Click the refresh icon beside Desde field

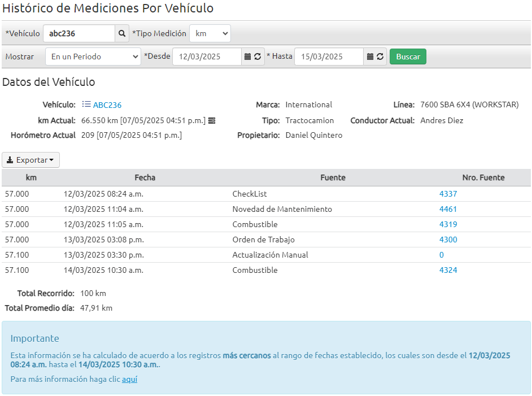point(257,56)
